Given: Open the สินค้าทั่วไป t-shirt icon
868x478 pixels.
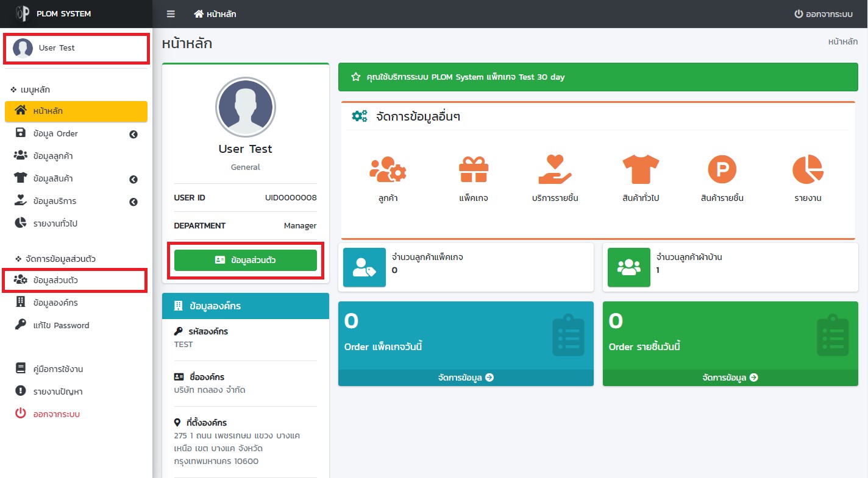Looking at the screenshot, I should coord(640,170).
